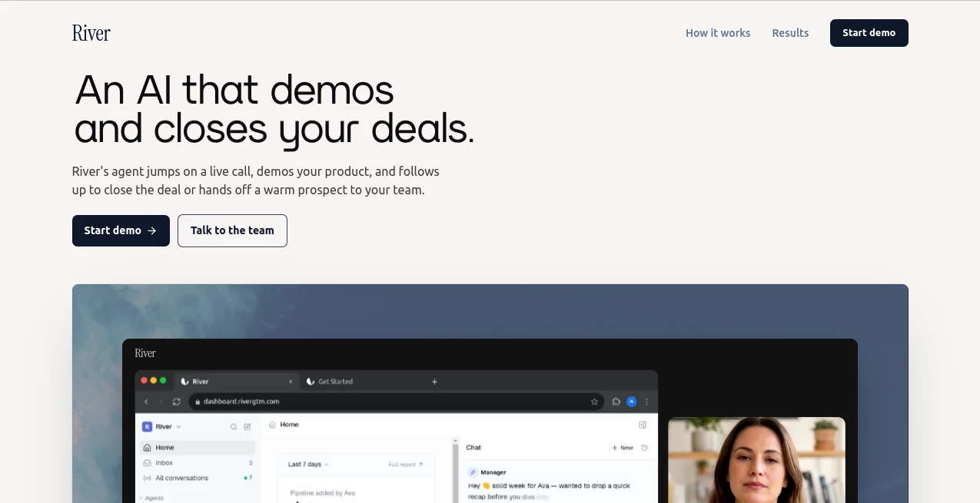The height and width of the screenshot is (503, 980).
Task: Open All conversations in the sidebar
Action: click(197, 478)
